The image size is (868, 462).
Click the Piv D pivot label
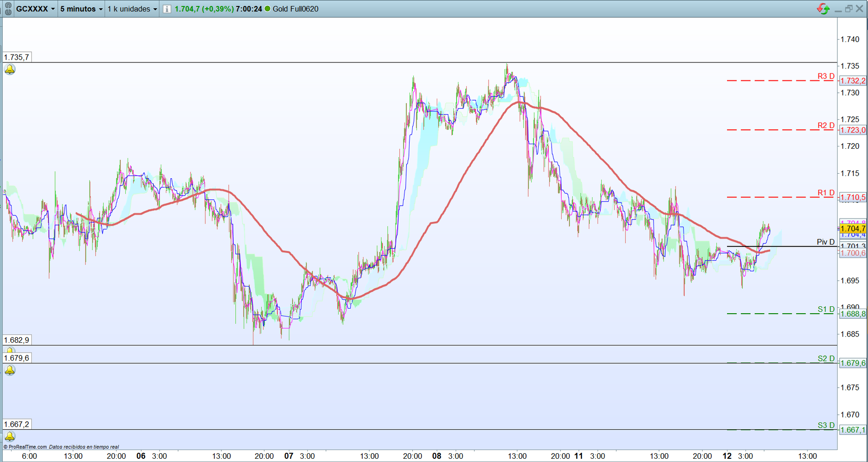coord(825,242)
